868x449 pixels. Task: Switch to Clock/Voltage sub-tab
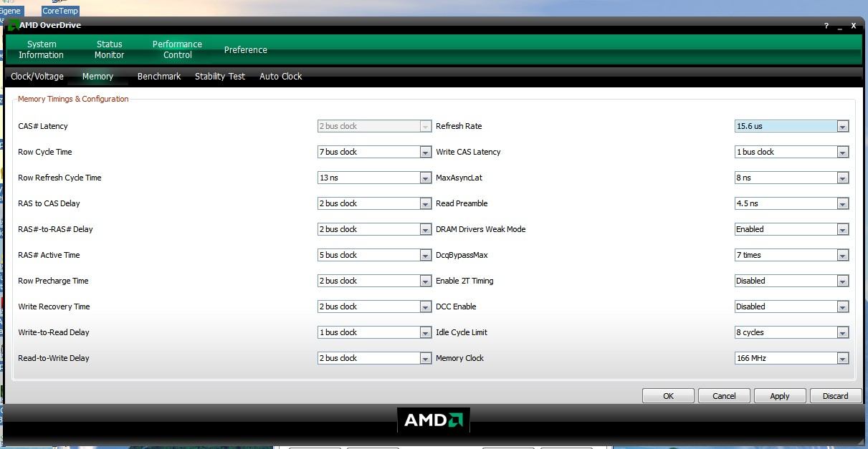(x=37, y=76)
